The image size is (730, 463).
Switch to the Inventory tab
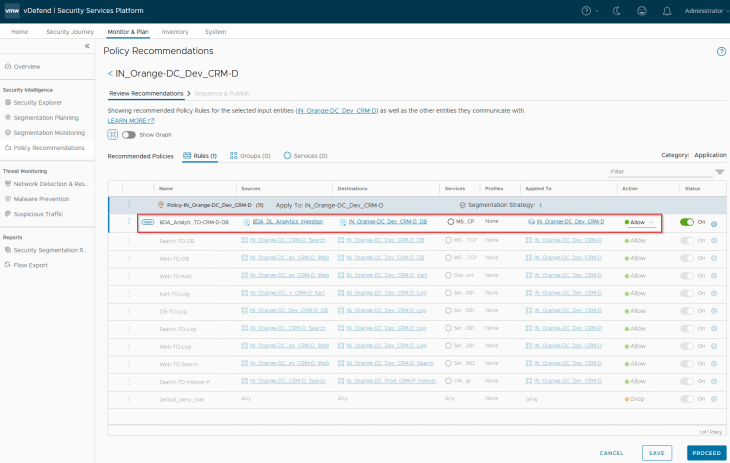(175, 32)
